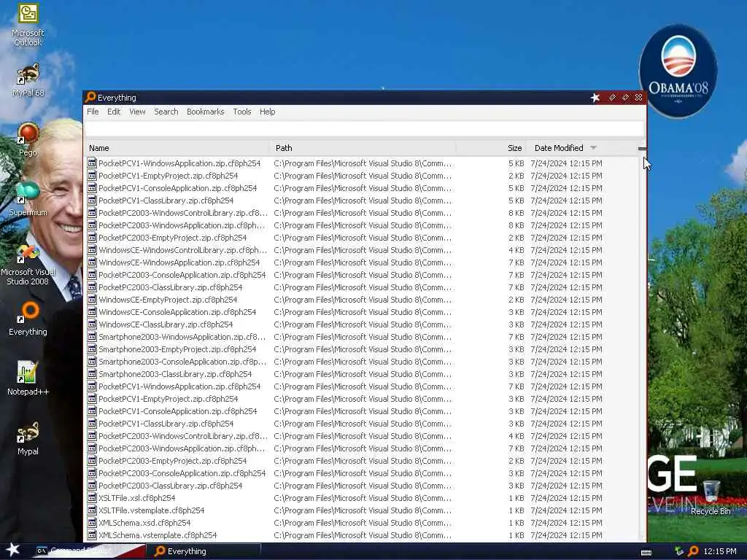Click size cell of WindowsCE-EmptyProject.zip row

[x=516, y=300]
